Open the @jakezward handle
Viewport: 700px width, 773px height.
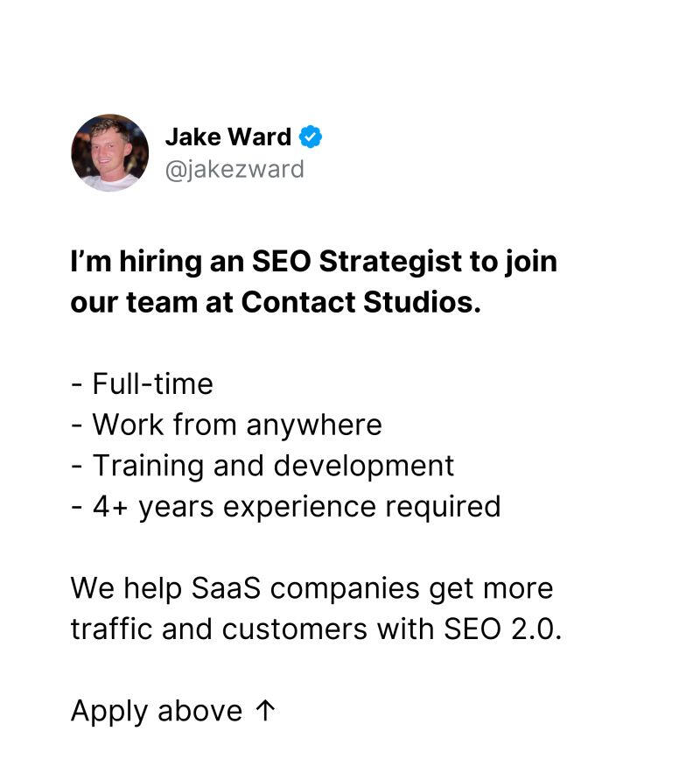(234, 168)
